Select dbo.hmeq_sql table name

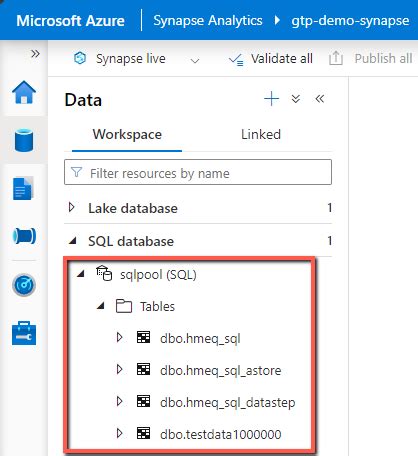click(200, 339)
